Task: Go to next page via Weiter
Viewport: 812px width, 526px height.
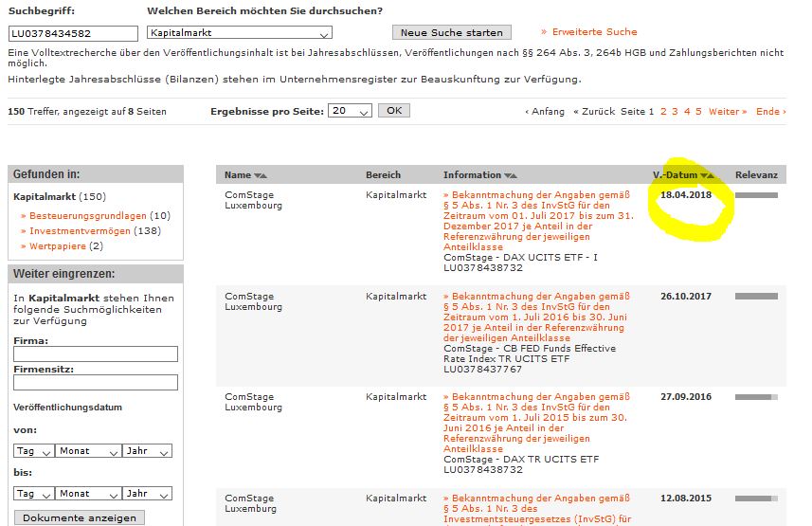Action: [728, 112]
